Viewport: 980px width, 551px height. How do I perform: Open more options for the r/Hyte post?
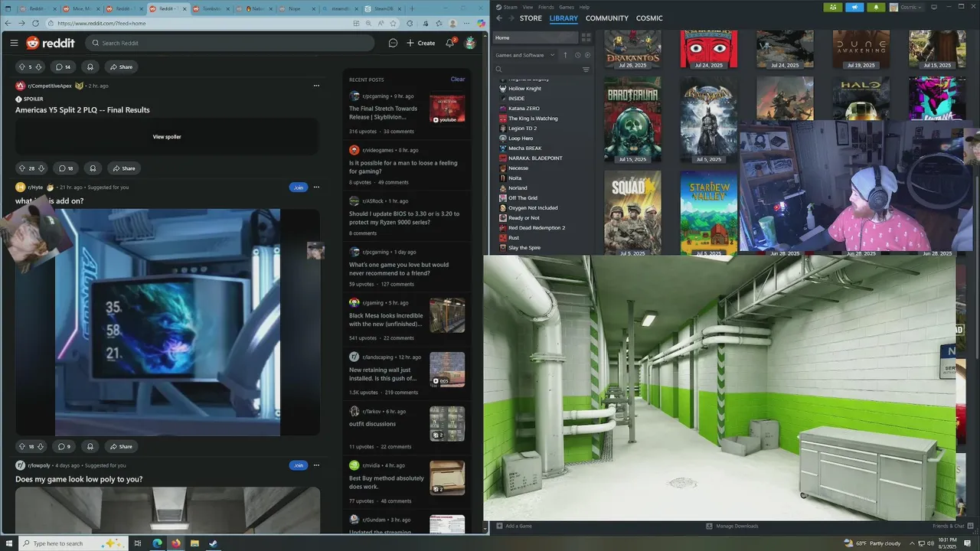tap(316, 187)
